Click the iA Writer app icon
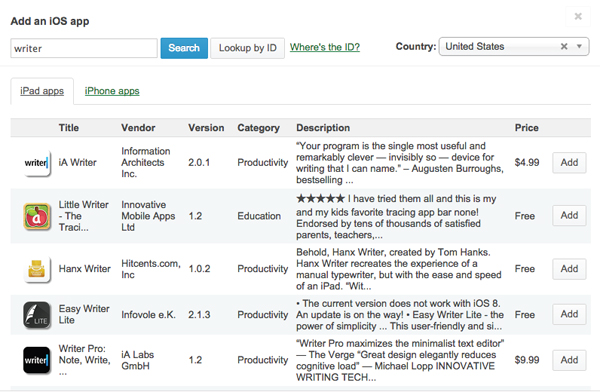The width and height of the screenshot is (600, 392). [x=37, y=163]
